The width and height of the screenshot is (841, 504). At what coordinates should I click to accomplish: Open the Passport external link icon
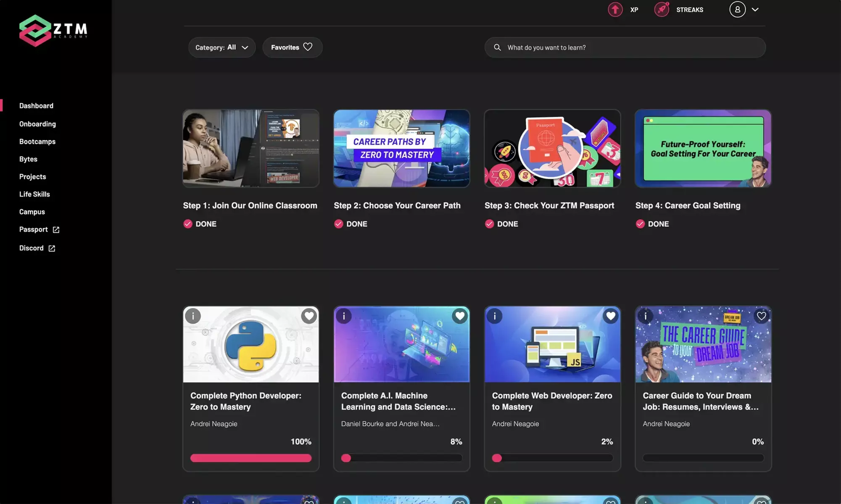coord(56,229)
